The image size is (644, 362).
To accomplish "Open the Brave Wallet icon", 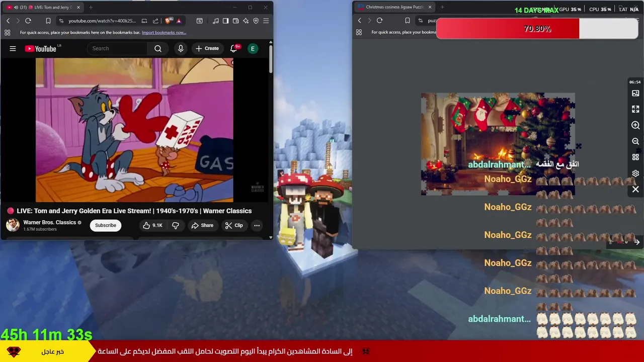I will 235,21.
